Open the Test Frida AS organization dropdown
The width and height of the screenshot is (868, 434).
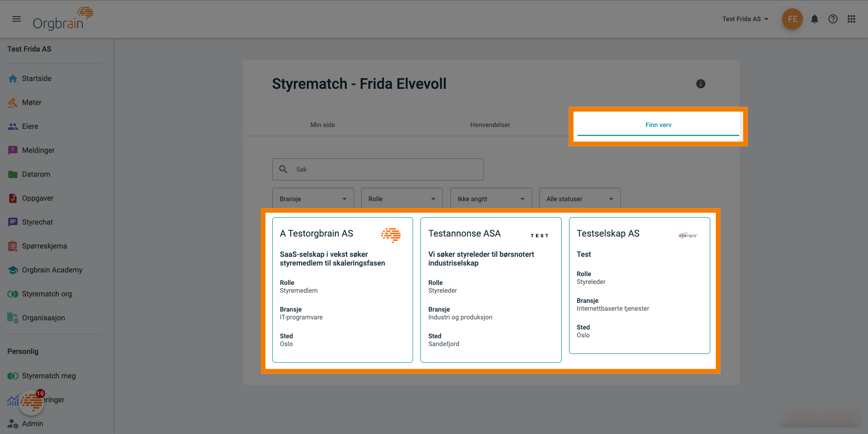coord(745,19)
